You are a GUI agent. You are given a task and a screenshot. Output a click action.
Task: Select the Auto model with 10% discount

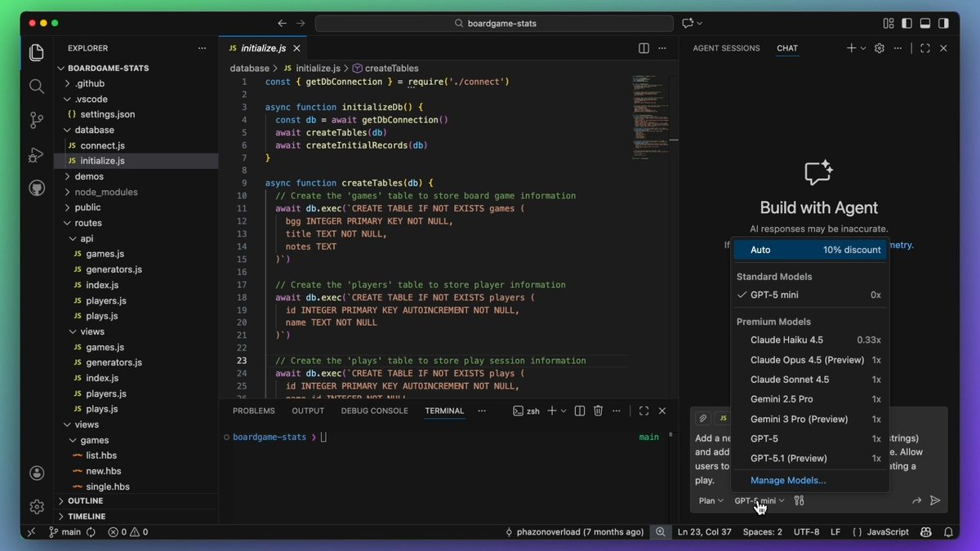[809, 250]
